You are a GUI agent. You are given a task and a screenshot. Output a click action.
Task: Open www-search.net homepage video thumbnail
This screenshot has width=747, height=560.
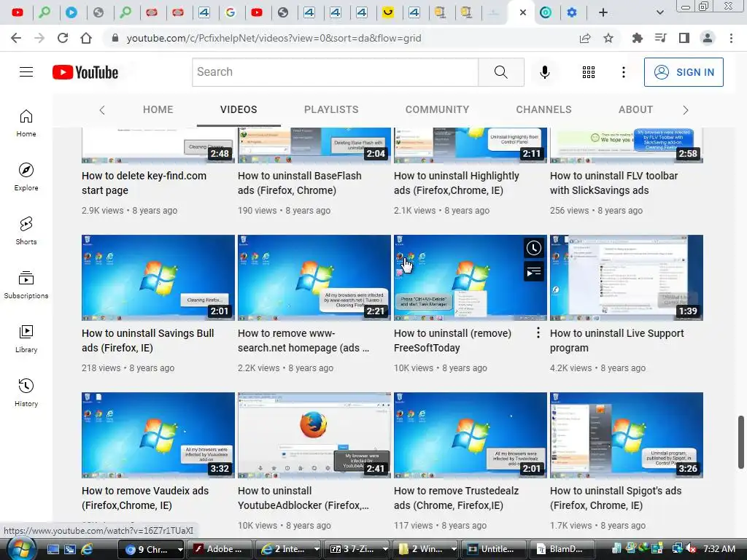click(314, 278)
